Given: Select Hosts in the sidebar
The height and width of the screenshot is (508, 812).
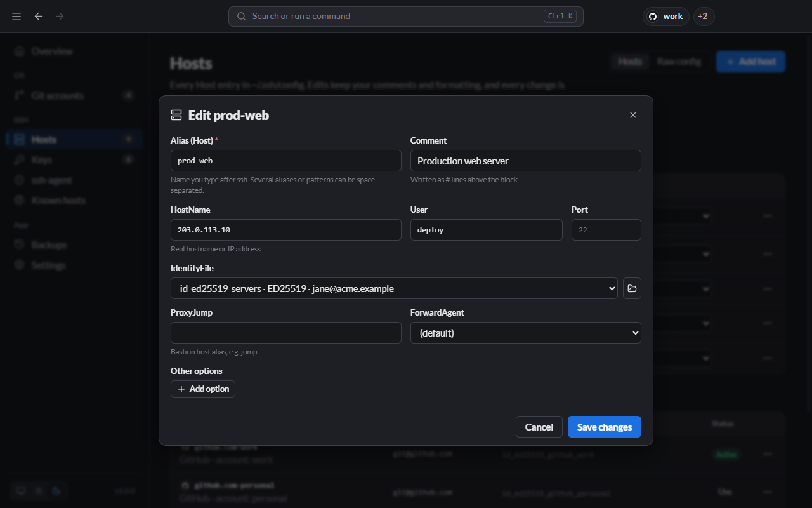Looking at the screenshot, I should 74,139.
